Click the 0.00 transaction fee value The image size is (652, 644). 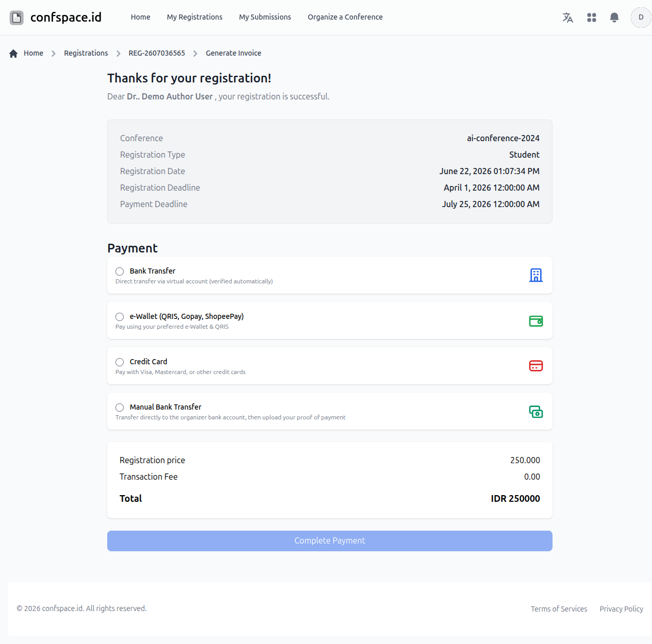[532, 477]
